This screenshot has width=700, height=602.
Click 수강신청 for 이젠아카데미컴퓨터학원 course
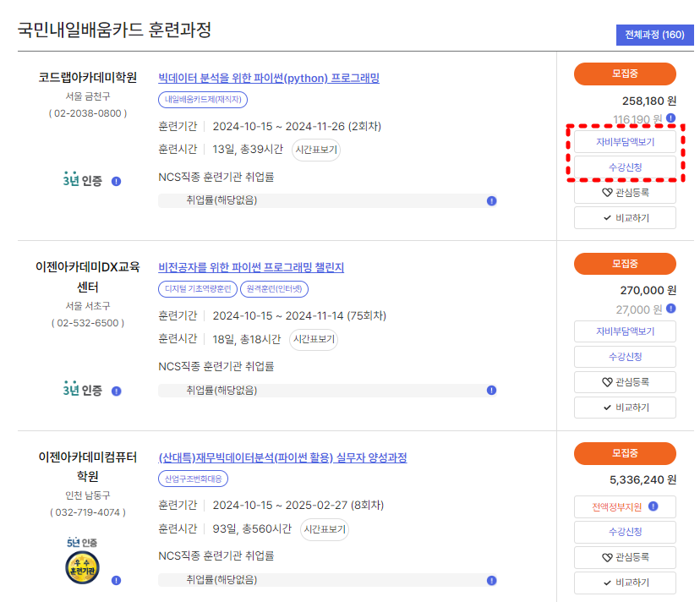[625, 532]
